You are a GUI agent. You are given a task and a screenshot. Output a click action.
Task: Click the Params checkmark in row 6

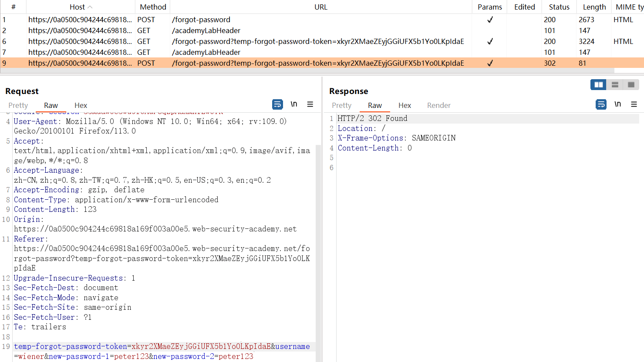(x=490, y=41)
